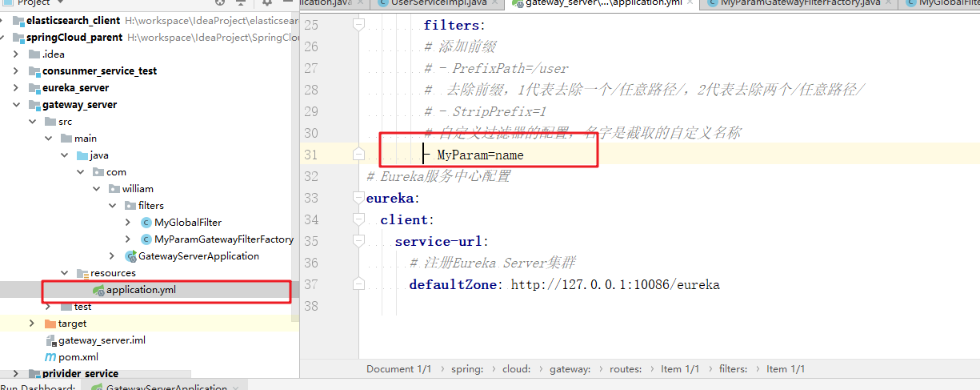The height and width of the screenshot is (390, 980).
Task: Fold the service-url block at line 35
Action: [x=358, y=241]
